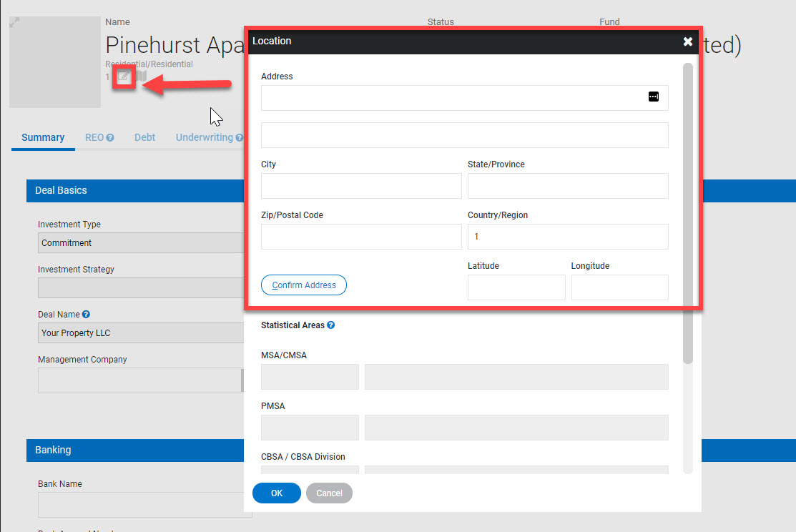The image size is (796, 532).
Task: Click the Zip/Postal Code field
Action: [360, 237]
